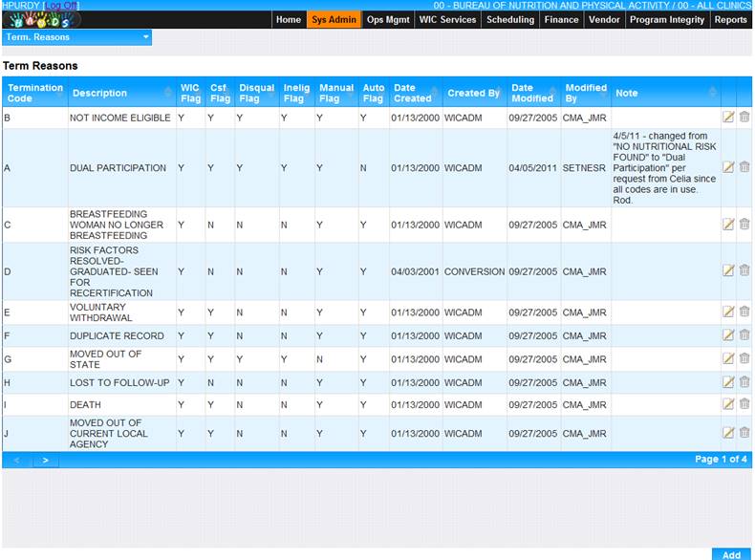755x560 pixels.
Task: Delete the NOT INCOME ELIGIBLE row
Action: tap(744, 117)
